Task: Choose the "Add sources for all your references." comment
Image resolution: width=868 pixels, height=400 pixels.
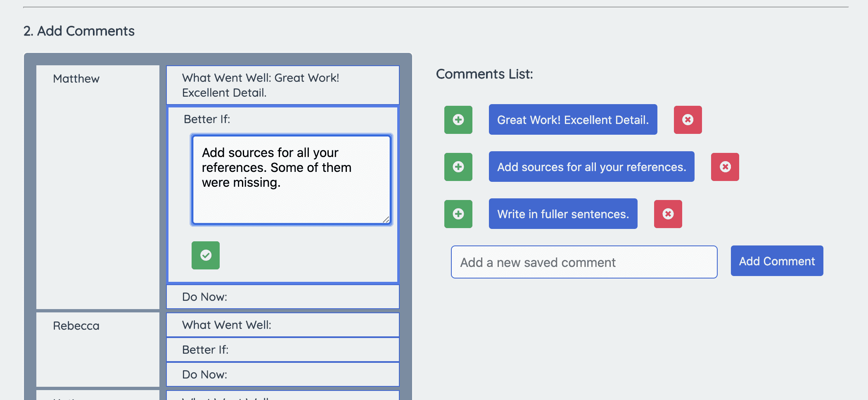Action: [x=591, y=167]
